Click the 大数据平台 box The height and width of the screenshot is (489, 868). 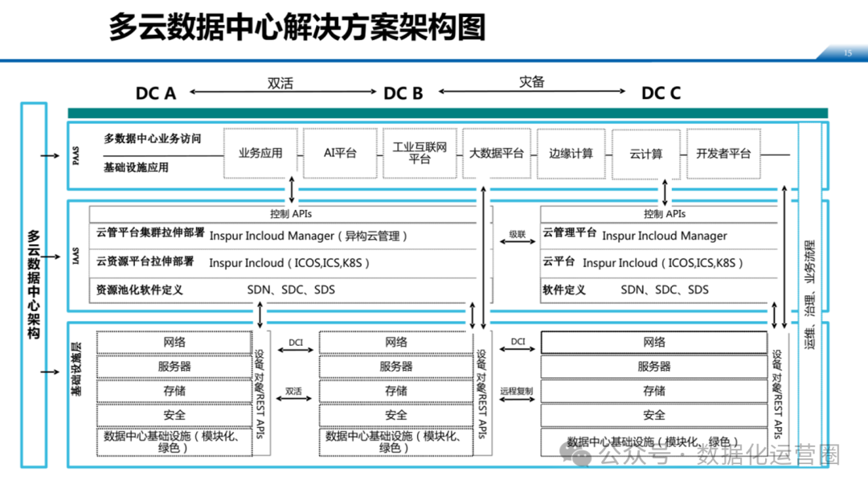pos(497,154)
